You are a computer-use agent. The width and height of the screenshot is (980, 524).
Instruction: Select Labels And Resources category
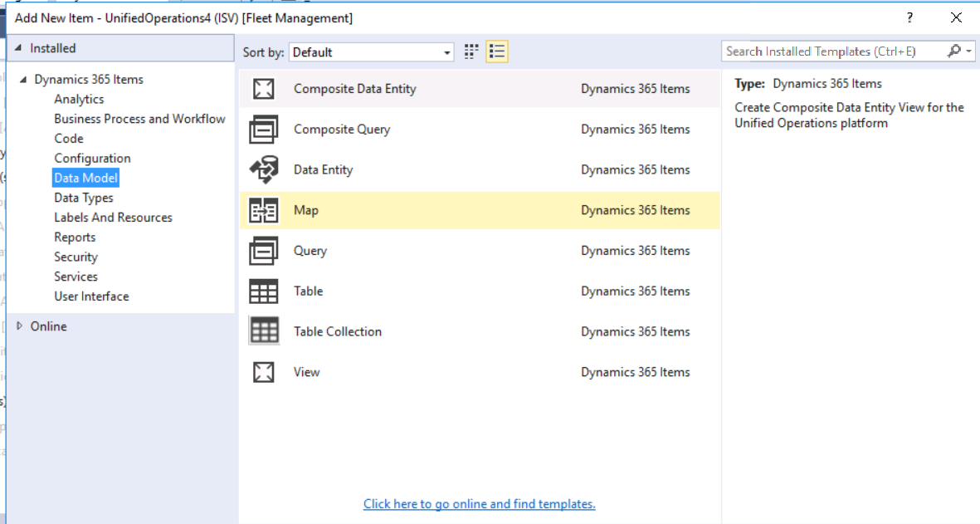(x=113, y=218)
